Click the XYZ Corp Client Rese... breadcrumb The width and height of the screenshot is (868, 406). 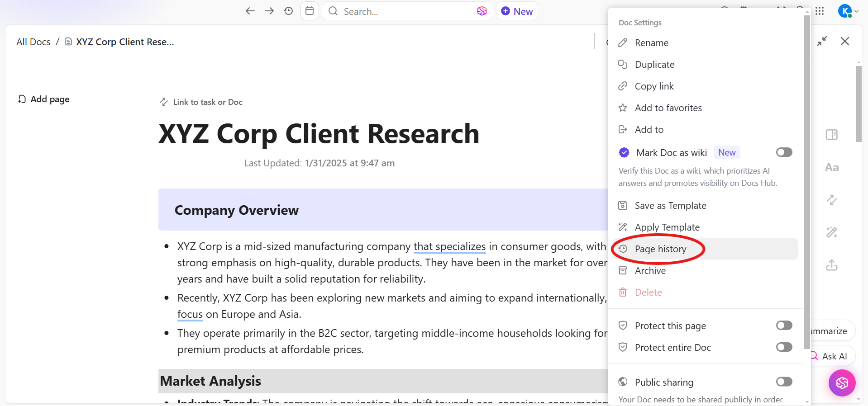(x=120, y=42)
